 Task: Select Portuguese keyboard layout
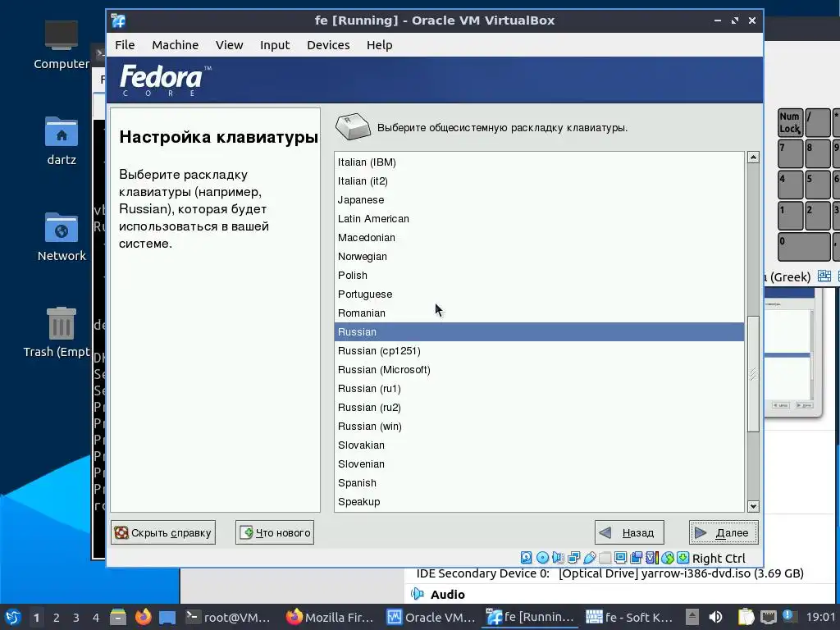click(x=539, y=294)
